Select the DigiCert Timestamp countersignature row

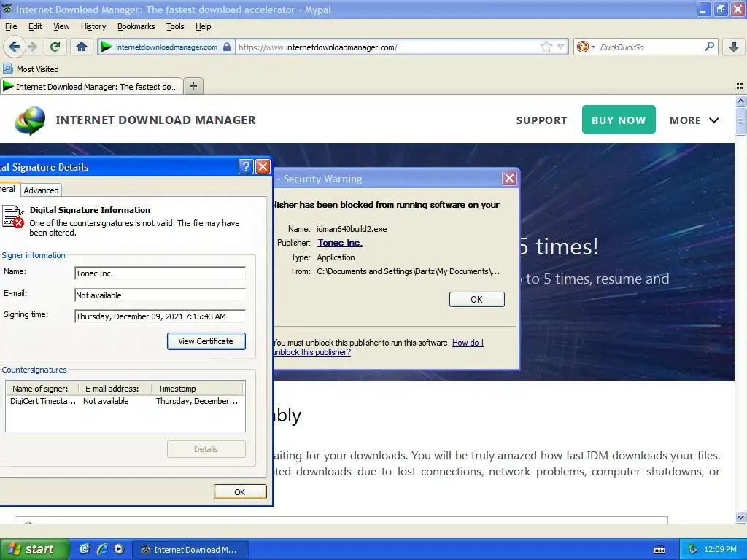[x=125, y=401]
